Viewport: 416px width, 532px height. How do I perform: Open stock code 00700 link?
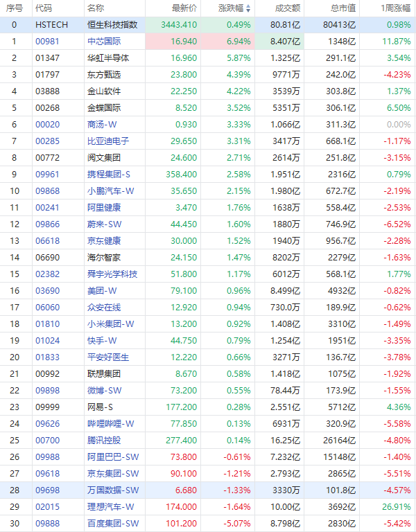pyautogui.click(x=47, y=441)
